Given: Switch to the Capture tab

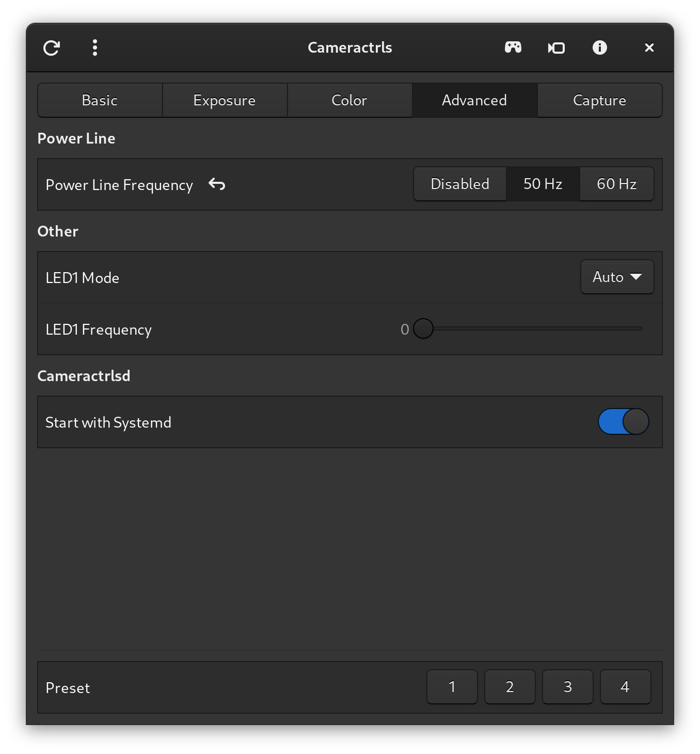Looking at the screenshot, I should tap(599, 100).
